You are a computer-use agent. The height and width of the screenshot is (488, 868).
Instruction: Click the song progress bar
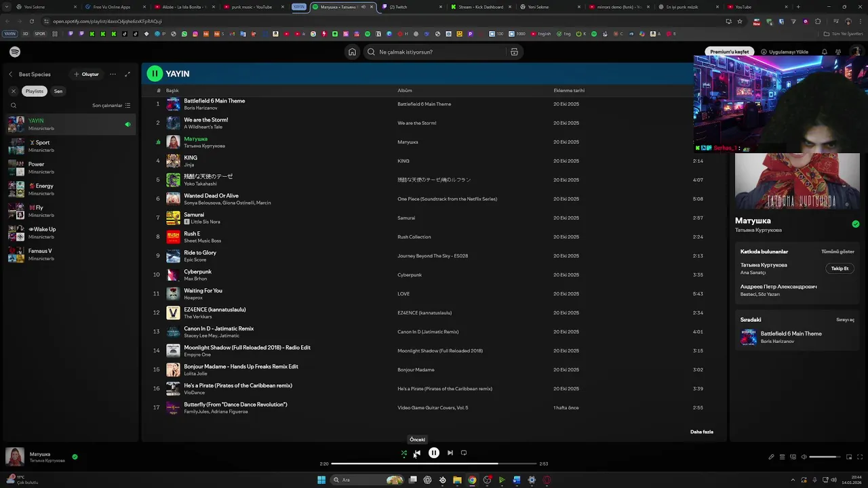434,464
